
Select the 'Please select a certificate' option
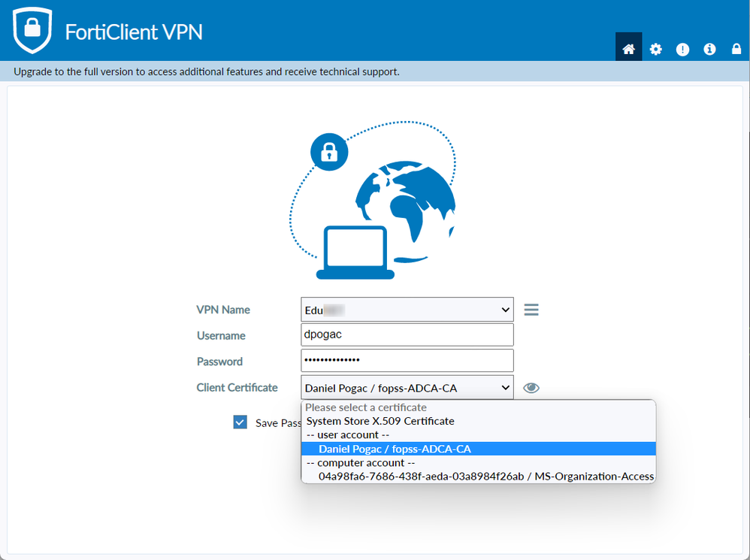pos(478,407)
